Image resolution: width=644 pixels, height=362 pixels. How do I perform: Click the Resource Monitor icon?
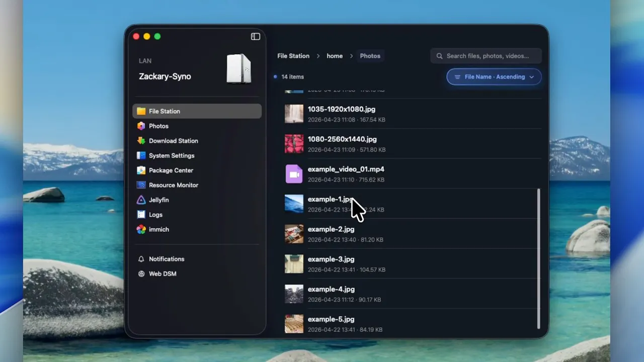[141, 185]
